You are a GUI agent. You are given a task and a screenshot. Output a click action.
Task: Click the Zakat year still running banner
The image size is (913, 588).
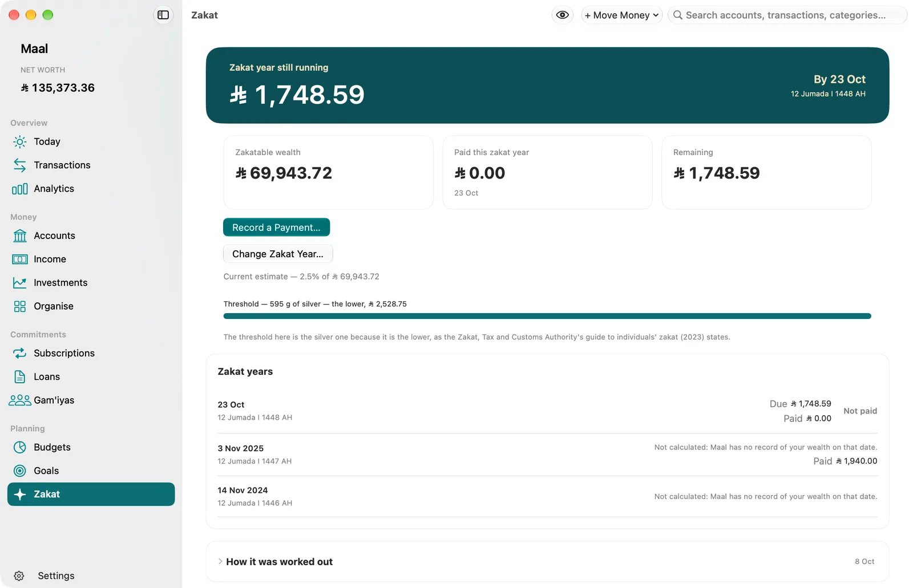pyautogui.click(x=547, y=86)
